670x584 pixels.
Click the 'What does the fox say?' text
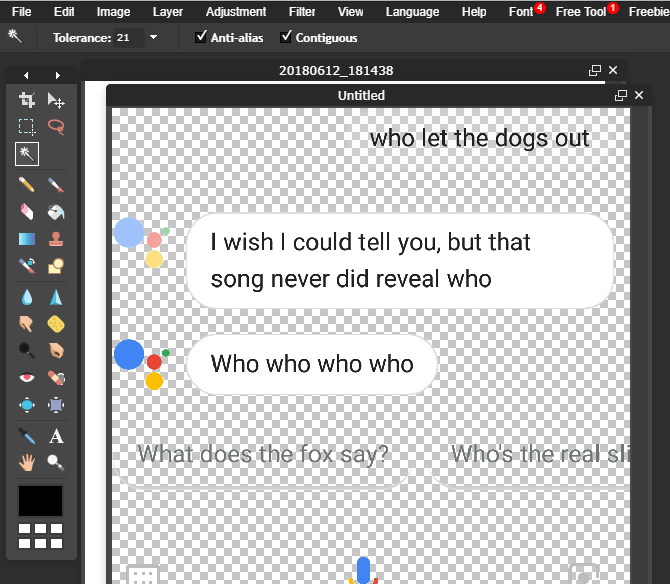point(263,454)
